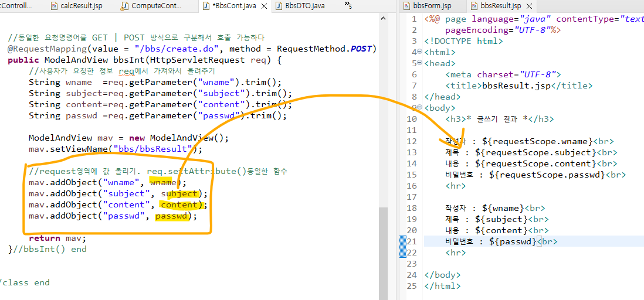Click the pageEncoding="UTF-8" attribute
Screen dimensions: 644x300
pos(497,30)
